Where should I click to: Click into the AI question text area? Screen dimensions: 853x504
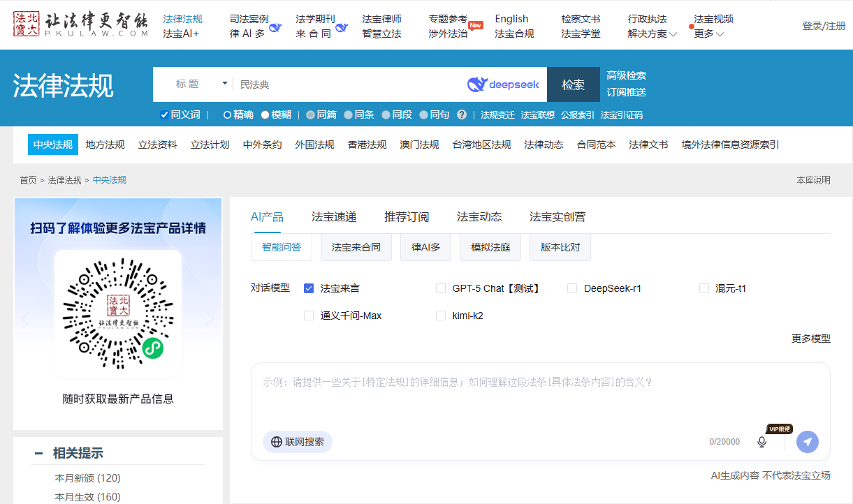pyautogui.click(x=539, y=398)
